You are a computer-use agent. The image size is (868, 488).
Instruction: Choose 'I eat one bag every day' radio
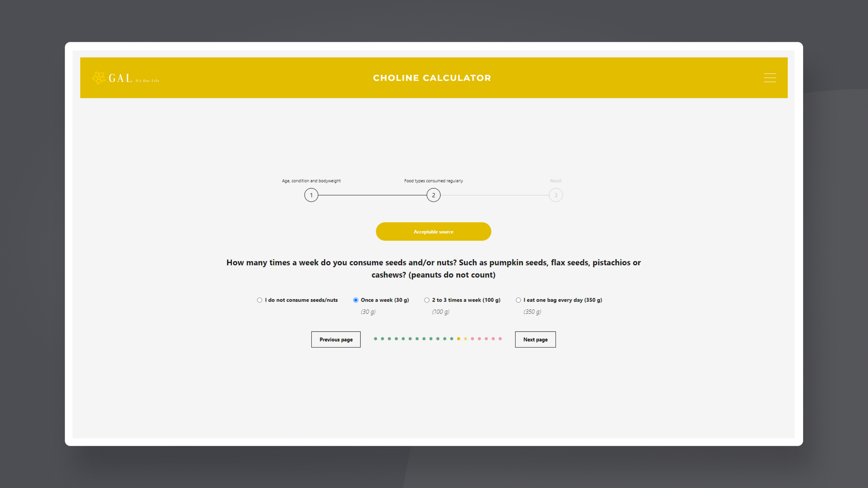pyautogui.click(x=518, y=300)
